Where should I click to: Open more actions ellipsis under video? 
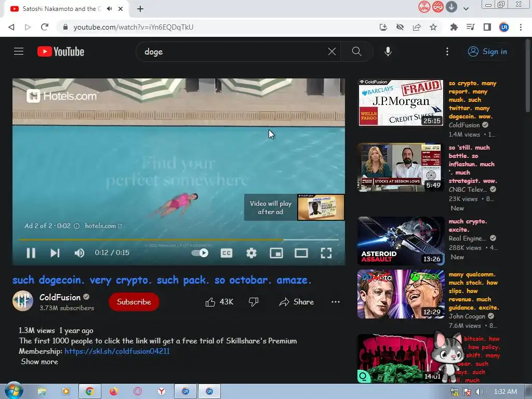336,302
